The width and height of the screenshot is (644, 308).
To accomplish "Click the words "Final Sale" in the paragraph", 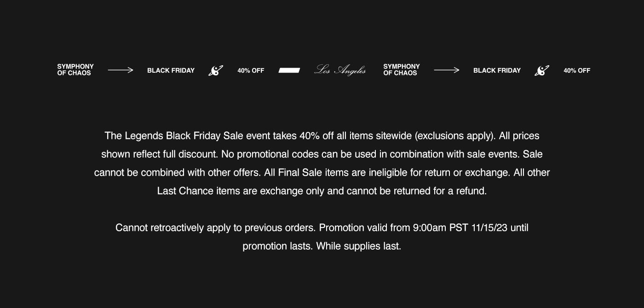I will [300, 173].
